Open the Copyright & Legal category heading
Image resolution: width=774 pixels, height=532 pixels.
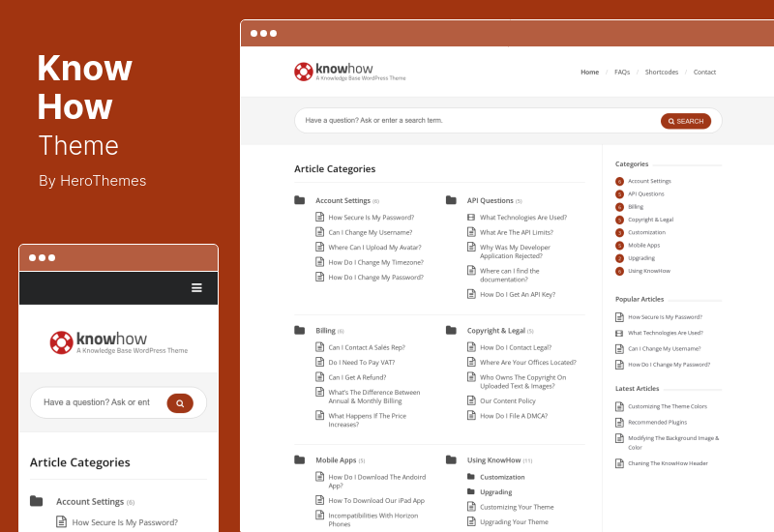tap(496, 331)
